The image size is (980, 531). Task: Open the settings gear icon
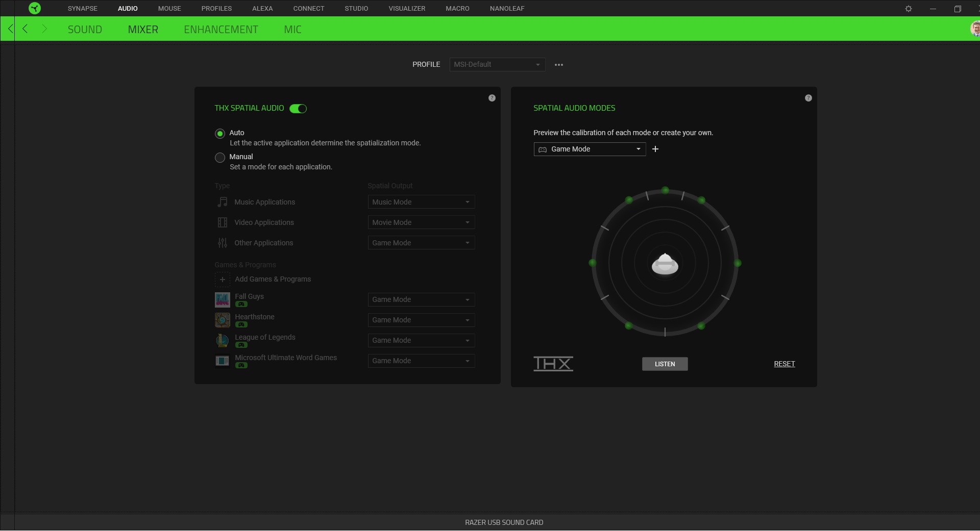[x=909, y=9]
